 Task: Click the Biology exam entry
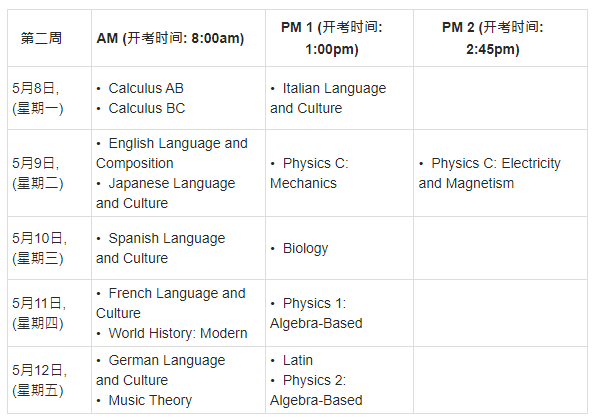tap(305, 249)
